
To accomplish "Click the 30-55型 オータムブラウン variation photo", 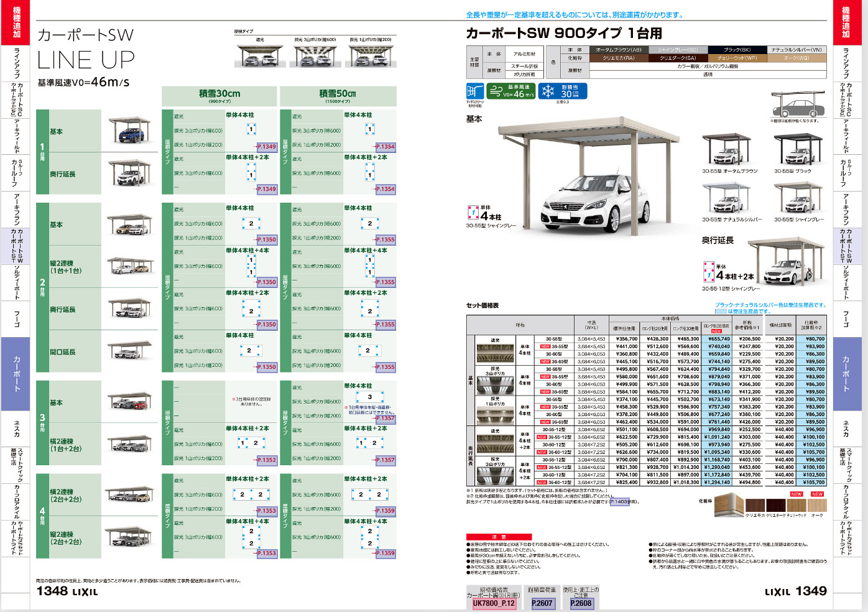I will 727,150.
